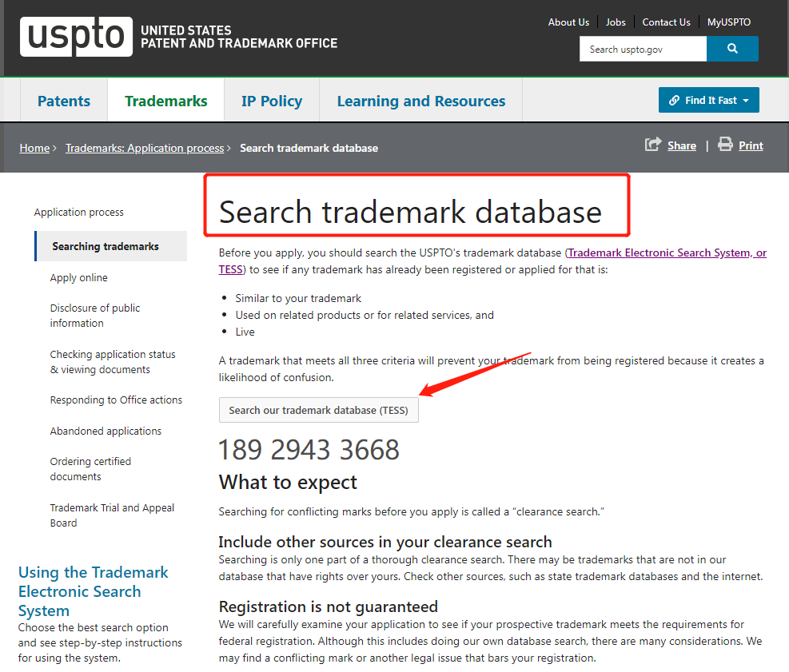The width and height of the screenshot is (789, 672).
Task: Focus the Search uspto.gov input field
Action: pos(643,49)
